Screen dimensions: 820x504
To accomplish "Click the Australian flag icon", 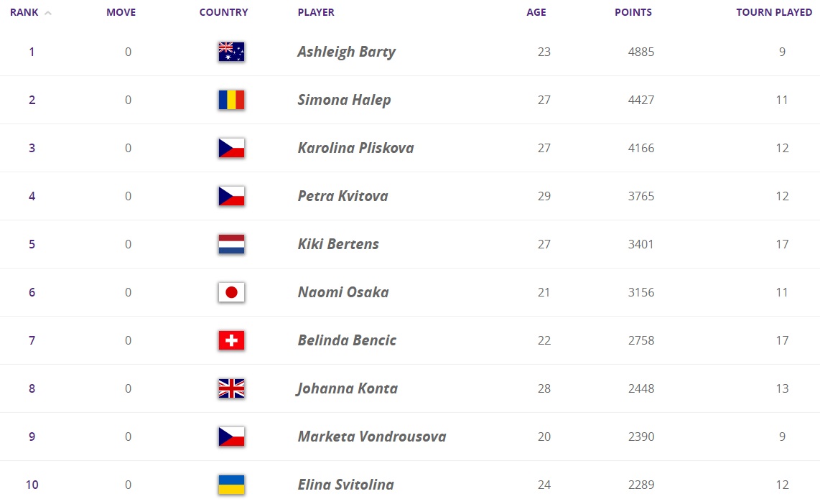I will pos(231,52).
